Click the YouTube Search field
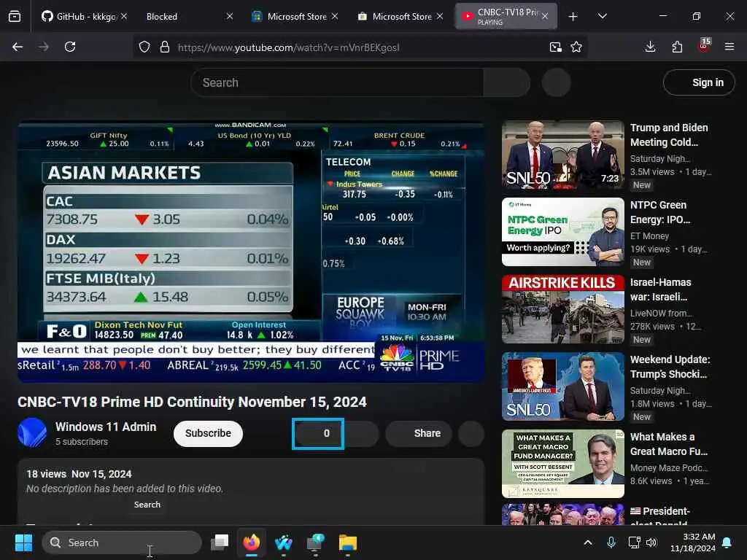 [337, 82]
